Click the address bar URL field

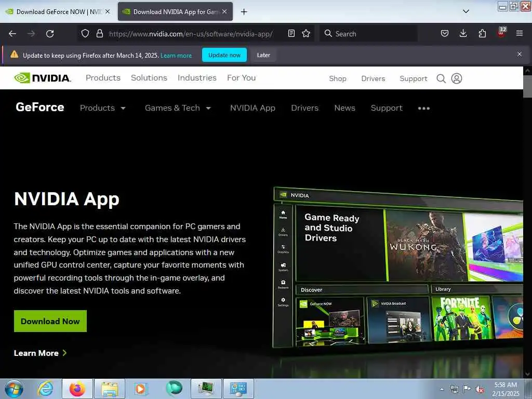(190, 34)
